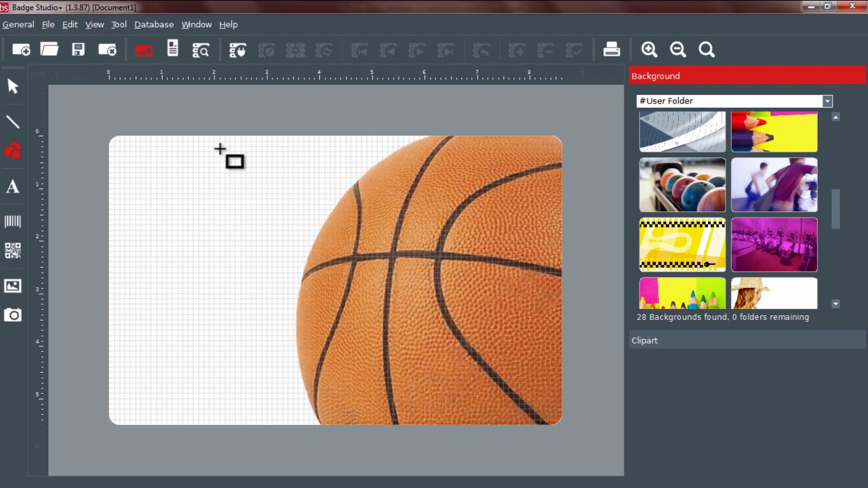Select the barcode tool
Image resolution: width=868 pixels, height=488 pixels.
[x=13, y=222]
